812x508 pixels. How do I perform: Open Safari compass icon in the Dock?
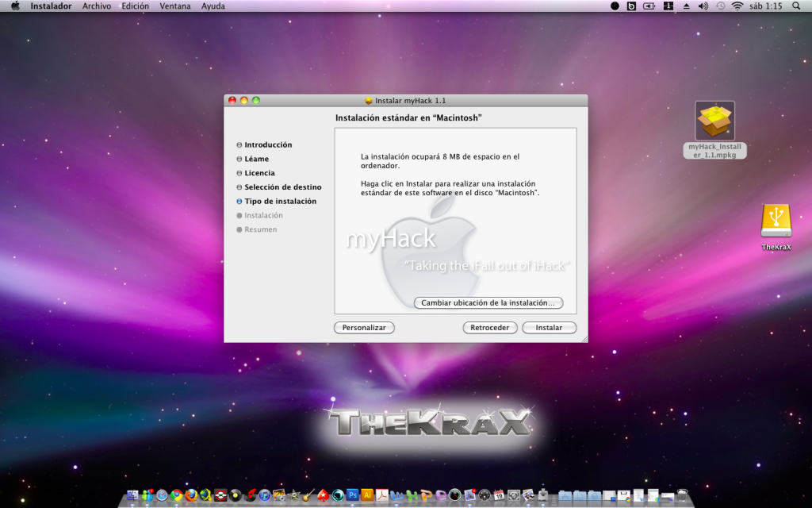point(162,495)
